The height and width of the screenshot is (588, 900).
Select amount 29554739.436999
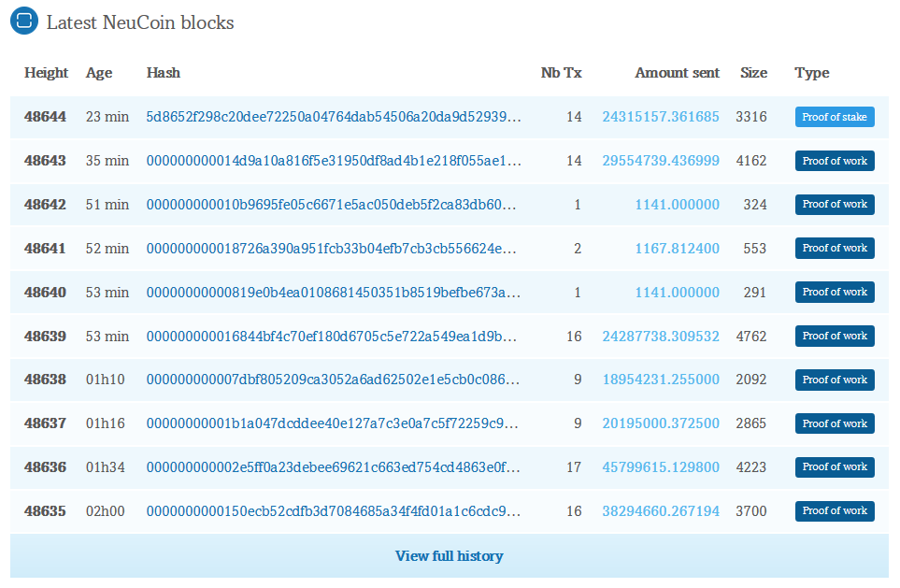coord(661,161)
